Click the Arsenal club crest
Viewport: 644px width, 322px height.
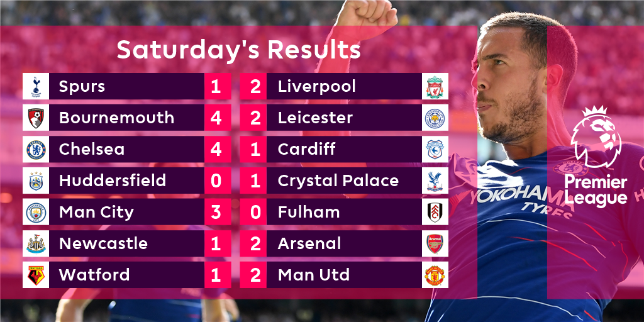coord(435,243)
